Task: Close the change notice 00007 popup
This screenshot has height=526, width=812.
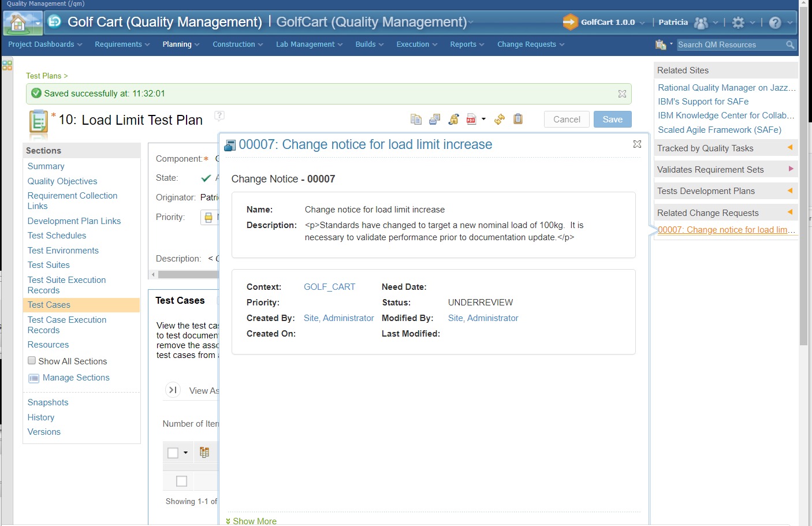Action: (637, 144)
